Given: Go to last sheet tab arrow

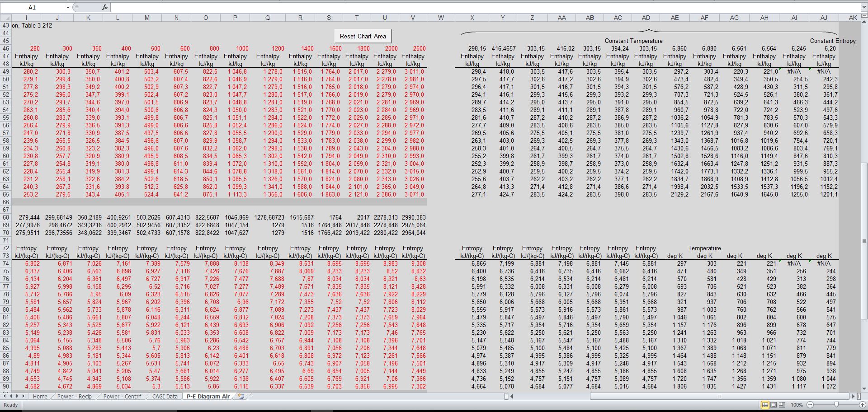Looking at the screenshot, I should [24, 396].
